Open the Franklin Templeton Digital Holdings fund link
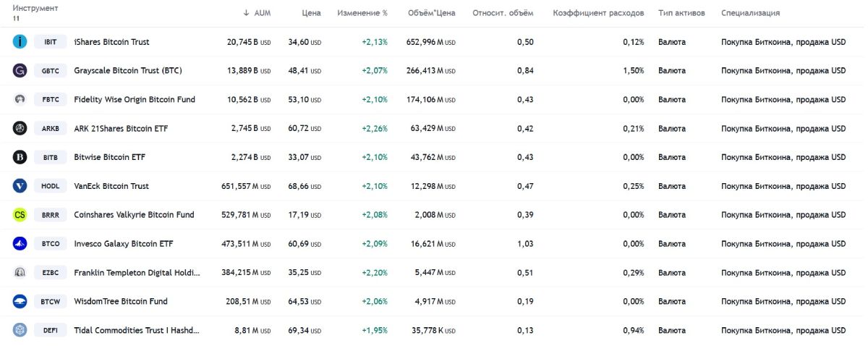This screenshot has height=346, width=868. pos(137,273)
